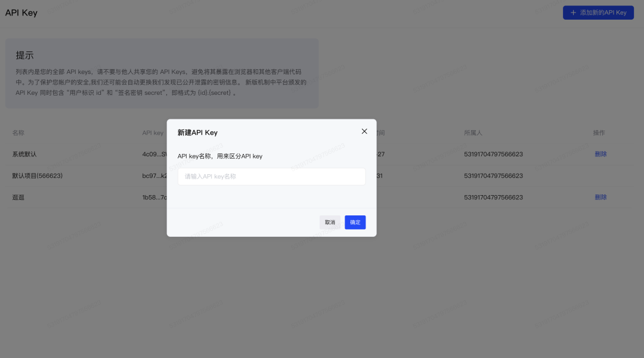
Task: Click the 添加新的API Key button
Action: 598,13
